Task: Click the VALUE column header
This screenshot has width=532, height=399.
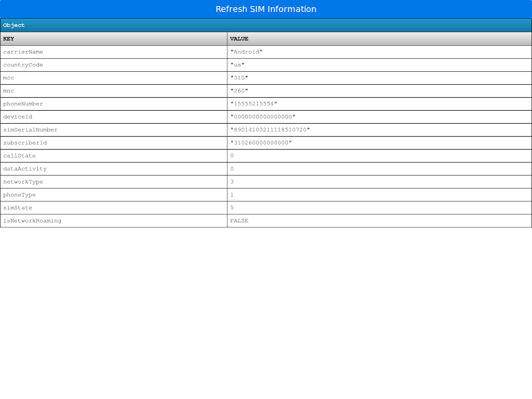Action: [x=379, y=39]
